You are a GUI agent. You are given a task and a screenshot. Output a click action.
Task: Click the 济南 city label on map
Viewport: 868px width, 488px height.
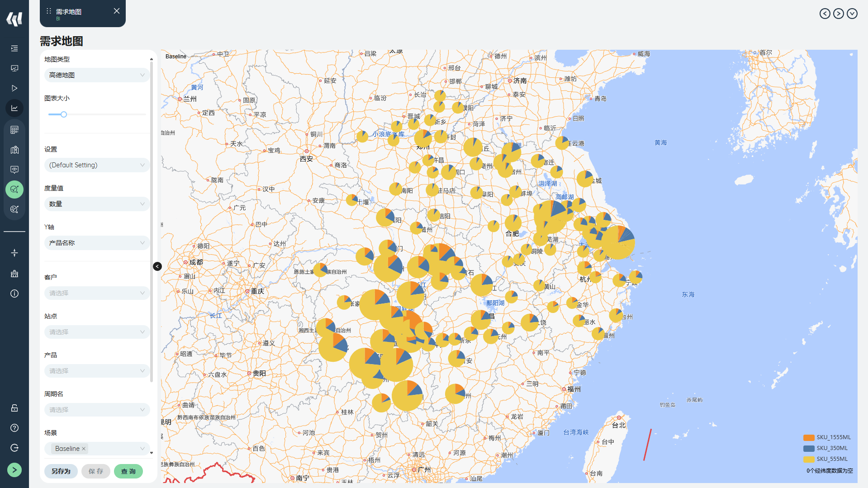click(x=520, y=81)
